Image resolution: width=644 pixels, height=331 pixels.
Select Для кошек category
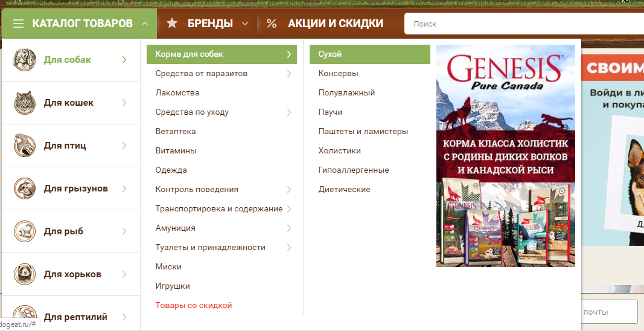71,103
